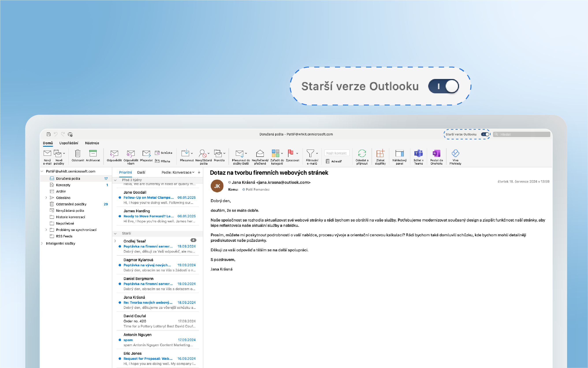Collapse the Starší message group
Image resolution: width=588 pixels, height=368 pixels.
tap(115, 233)
